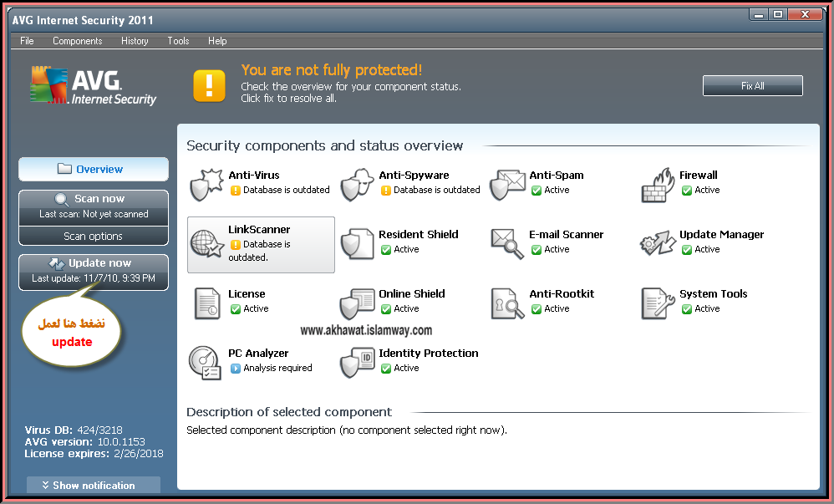This screenshot has width=834, height=504.
Task: Open the History menu
Action: 135,41
